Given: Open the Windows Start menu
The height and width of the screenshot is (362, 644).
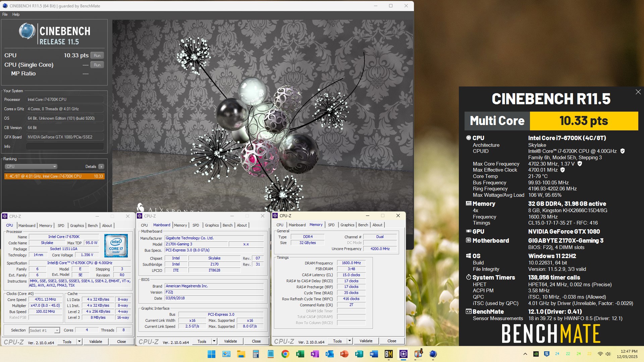Looking at the screenshot, I should click(x=211, y=354).
